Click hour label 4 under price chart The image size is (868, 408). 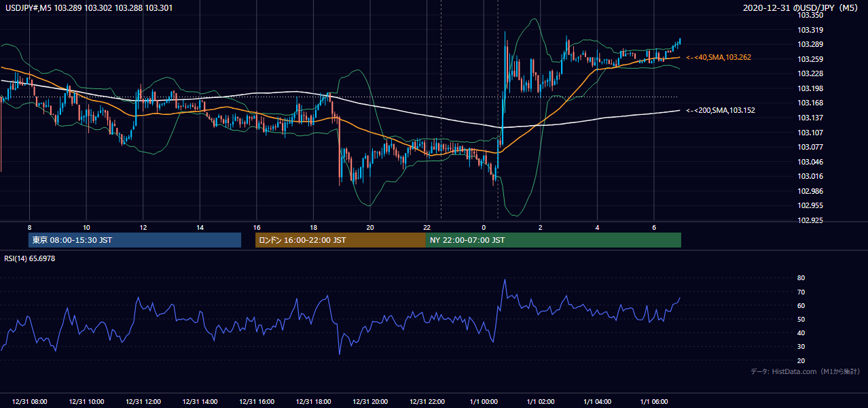pos(597,227)
